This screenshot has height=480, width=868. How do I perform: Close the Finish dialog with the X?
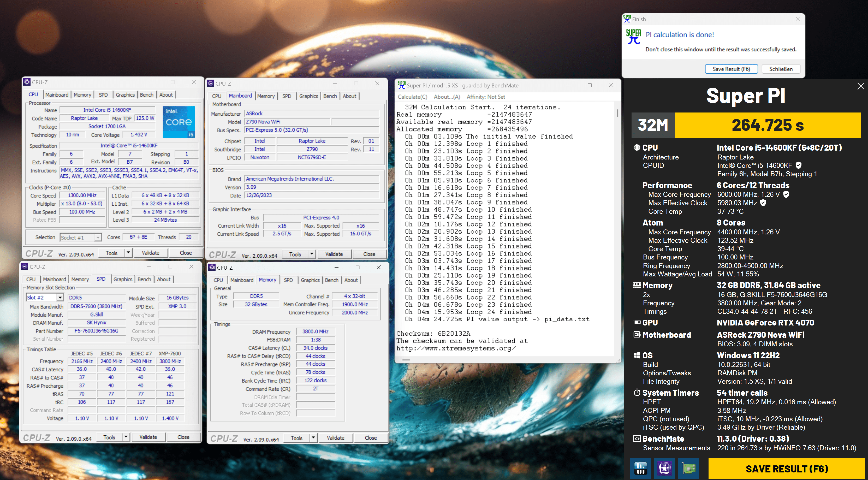coord(797,19)
